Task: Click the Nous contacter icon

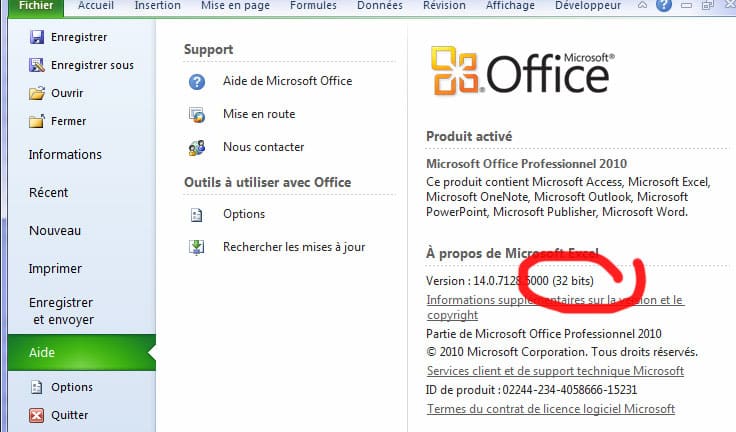Action: [x=197, y=147]
